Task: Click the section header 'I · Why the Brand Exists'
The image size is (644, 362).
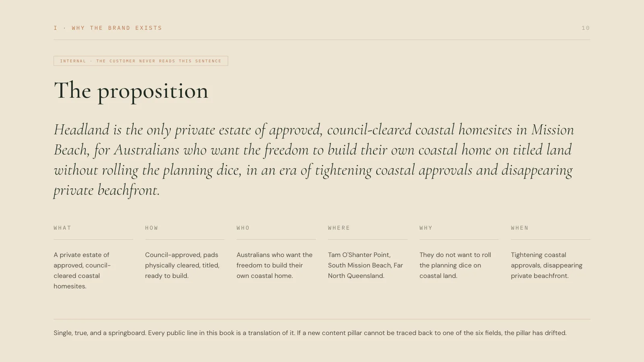Action: [108, 28]
